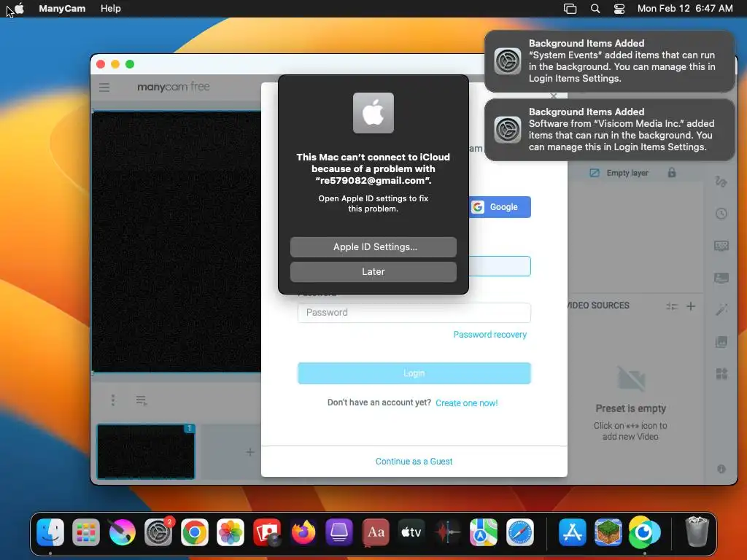Open the playlist icon under preview
The image size is (747, 560).
(141, 400)
